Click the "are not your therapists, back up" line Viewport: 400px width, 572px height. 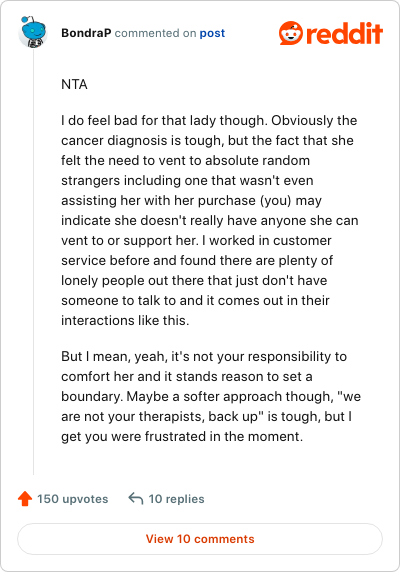click(206, 416)
